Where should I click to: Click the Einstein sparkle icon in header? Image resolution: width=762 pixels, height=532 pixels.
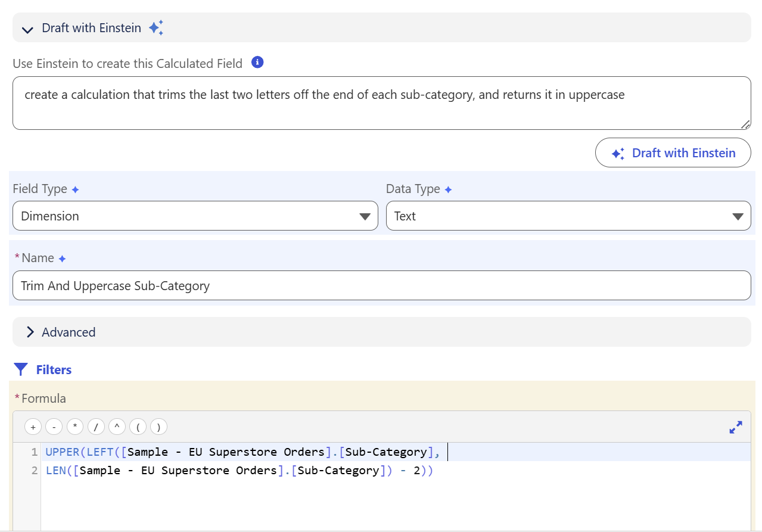point(156,28)
